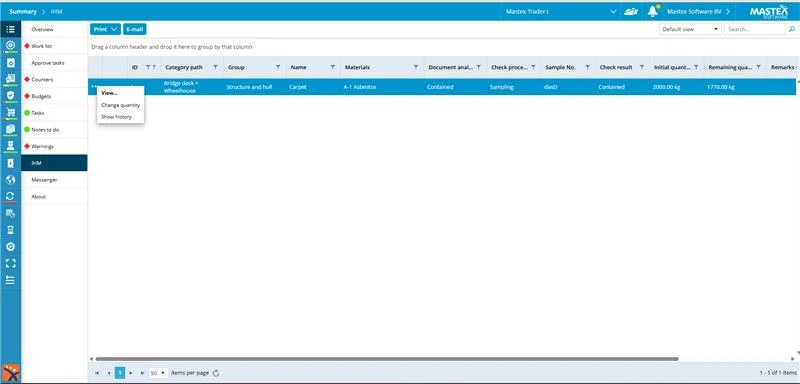Open the notifications bell icon

(653, 11)
